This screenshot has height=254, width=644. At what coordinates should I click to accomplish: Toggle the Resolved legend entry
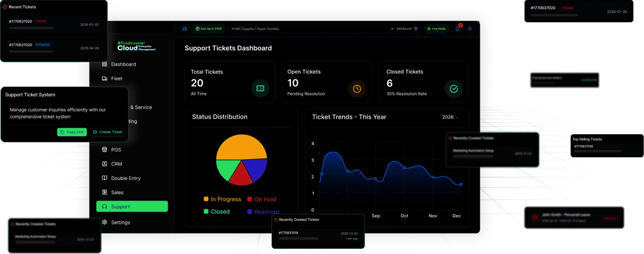(263, 212)
